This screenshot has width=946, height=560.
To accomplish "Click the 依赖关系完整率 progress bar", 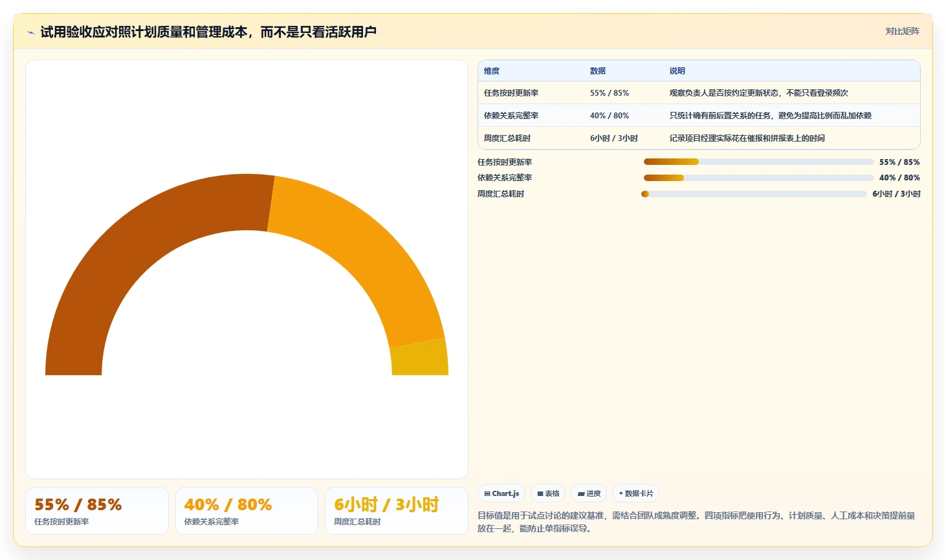I will point(758,178).
